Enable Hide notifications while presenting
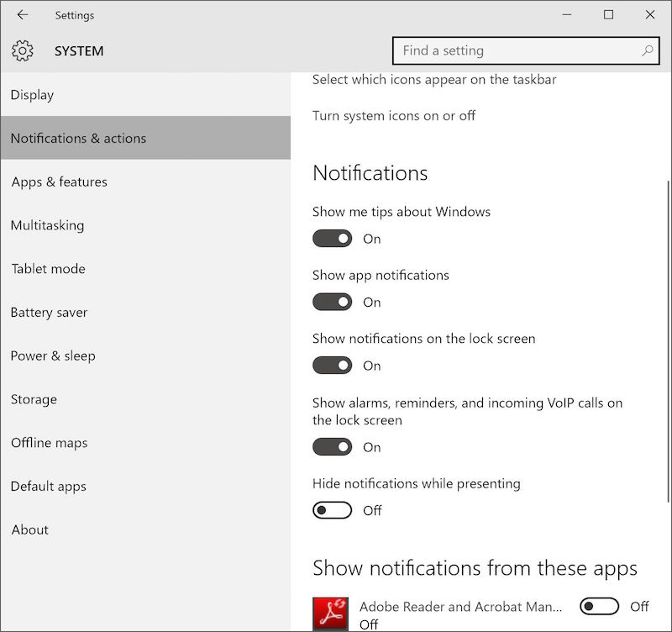Viewport: 672px width, 632px height. 332,510
